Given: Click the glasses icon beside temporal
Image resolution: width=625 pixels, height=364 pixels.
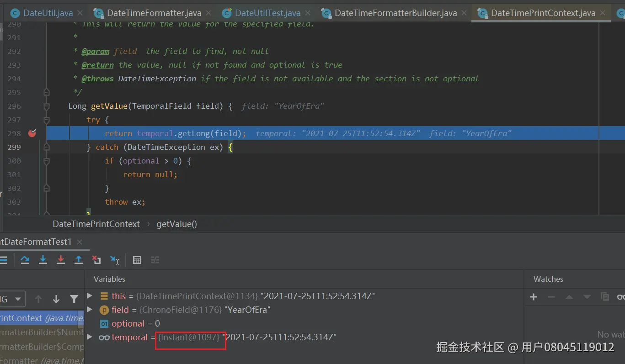Looking at the screenshot, I should [104, 338].
